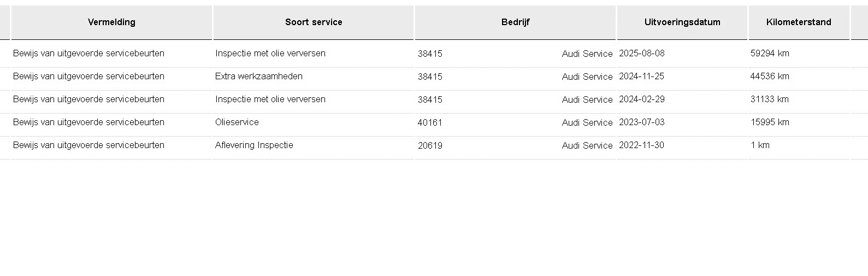Viewport: 868px width, 276px height.
Task: Select the Extra werkzaamheden service entry
Action: pos(259,77)
